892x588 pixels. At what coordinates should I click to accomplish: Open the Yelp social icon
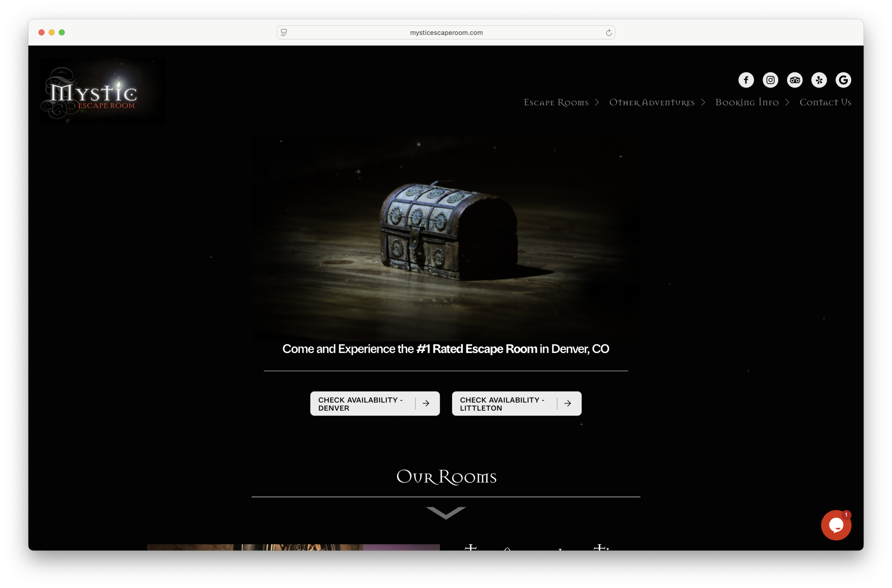point(819,80)
